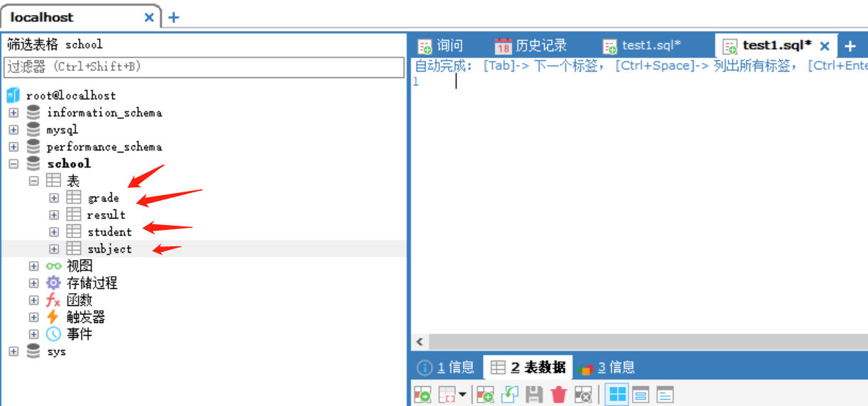
Task: Click the insert new row icon
Action: click(486, 395)
